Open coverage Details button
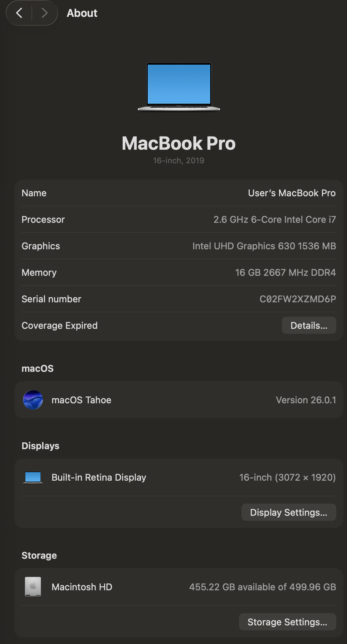 [x=309, y=325]
